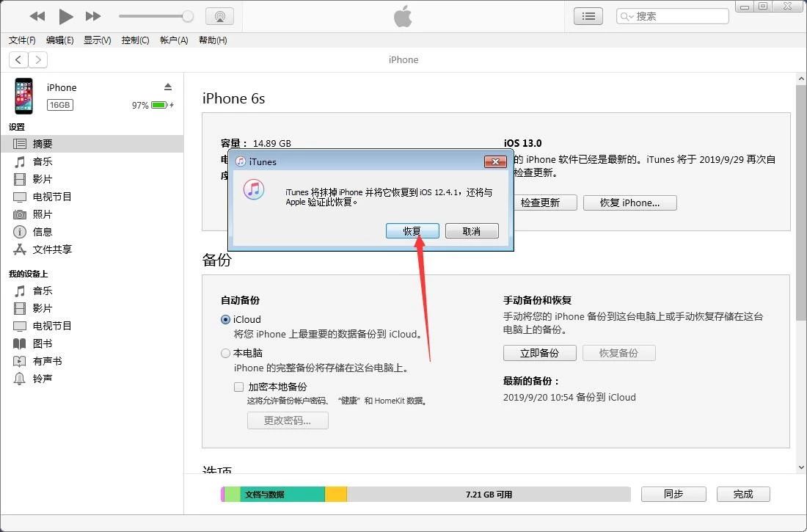
Task: Click the 恢复 iPhone... button
Action: pos(630,203)
